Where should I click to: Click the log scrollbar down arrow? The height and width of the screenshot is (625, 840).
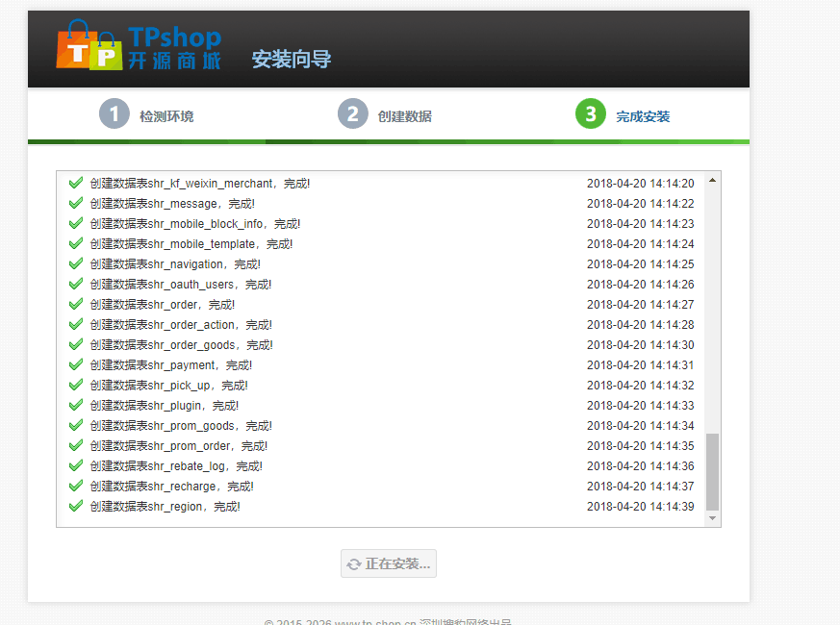(712, 518)
